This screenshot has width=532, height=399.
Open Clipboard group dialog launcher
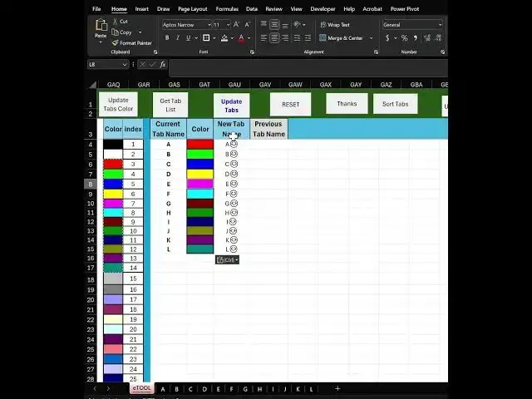coord(155,52)
